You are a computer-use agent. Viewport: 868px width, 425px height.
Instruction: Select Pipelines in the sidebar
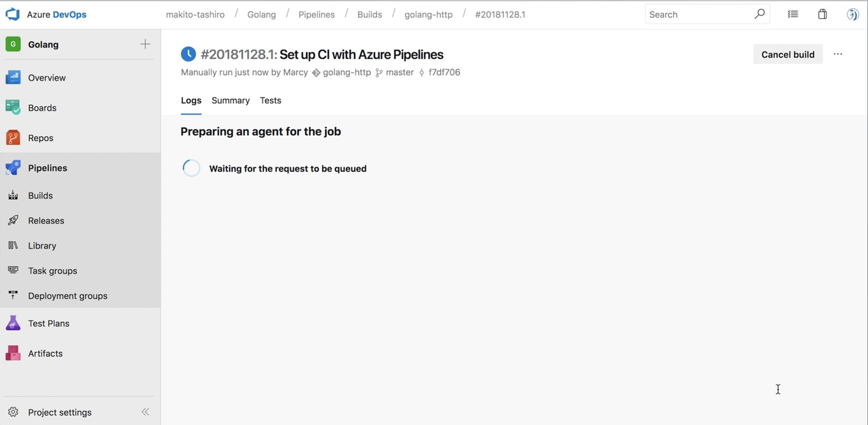click(x=47, y=167)
